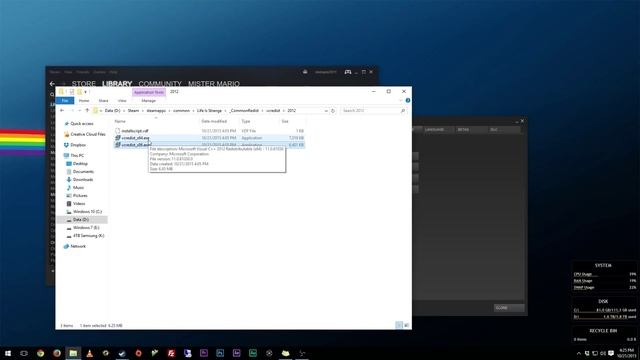Click the Properties icon in title bar
Screen dimensions: 640x360
point(72,92)
